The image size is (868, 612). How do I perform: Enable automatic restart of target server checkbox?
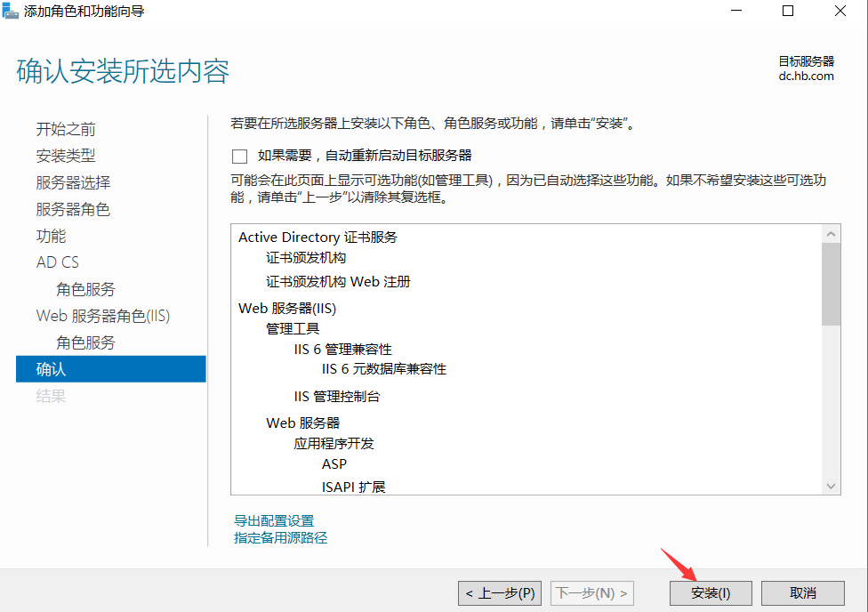click(240, 157)
